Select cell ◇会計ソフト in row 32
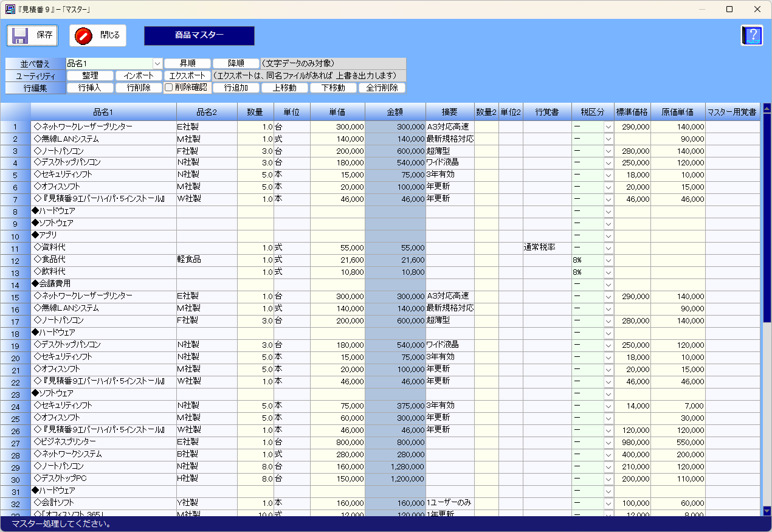This screenshot has height=532, width=772. click(103, 503)
